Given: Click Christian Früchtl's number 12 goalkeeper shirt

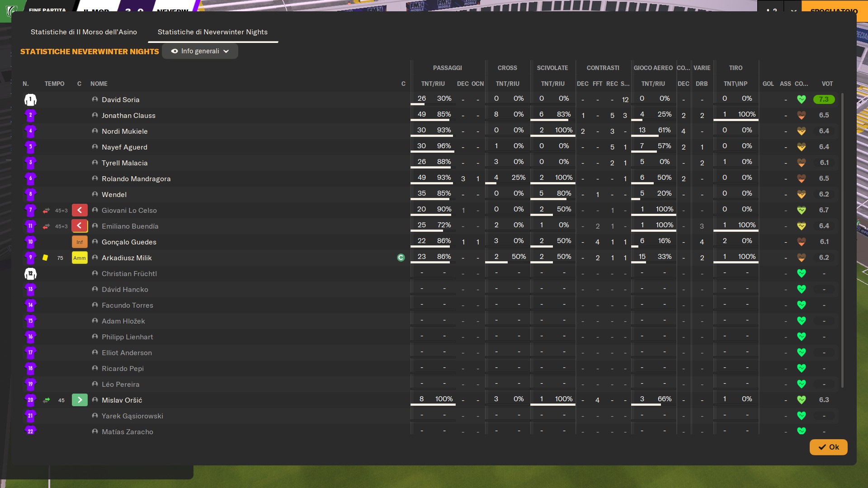Looking at the screenshot, I should (x=30, y=273).
